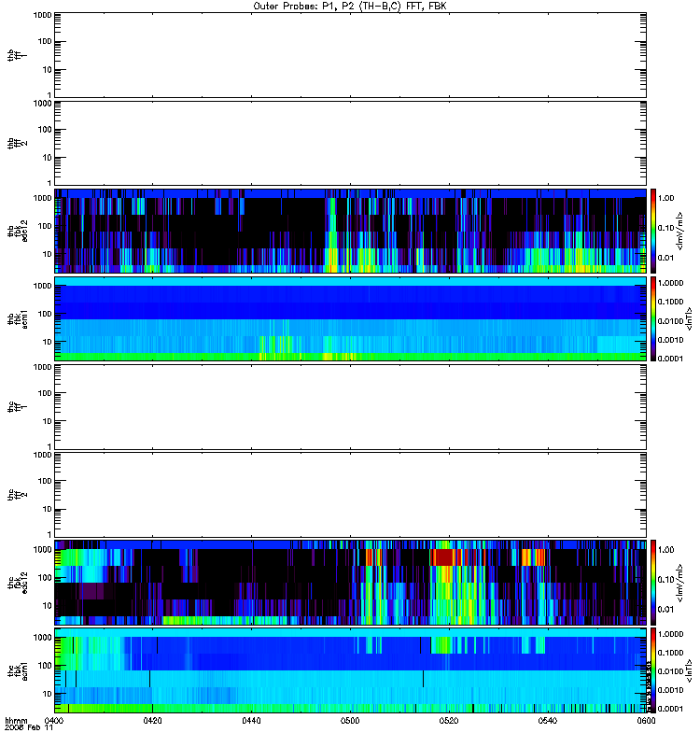Click the plot title "Outer Probes: P1, P2 (TH-B,C) FFT, FBK"
Viewport: 700px width, 747px height.
pyautogui.click(x=350, y=7)
